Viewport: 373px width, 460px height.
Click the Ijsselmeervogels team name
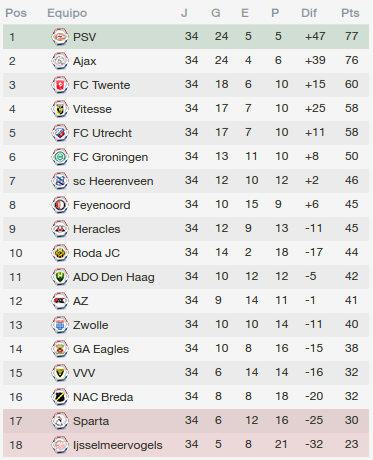click(x=118, y=445)
